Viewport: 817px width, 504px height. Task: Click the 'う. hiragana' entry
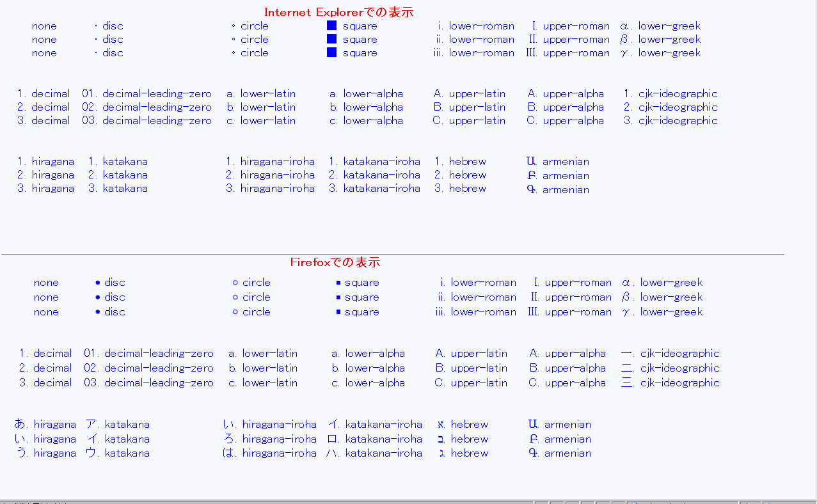click(x=45, y=453)
